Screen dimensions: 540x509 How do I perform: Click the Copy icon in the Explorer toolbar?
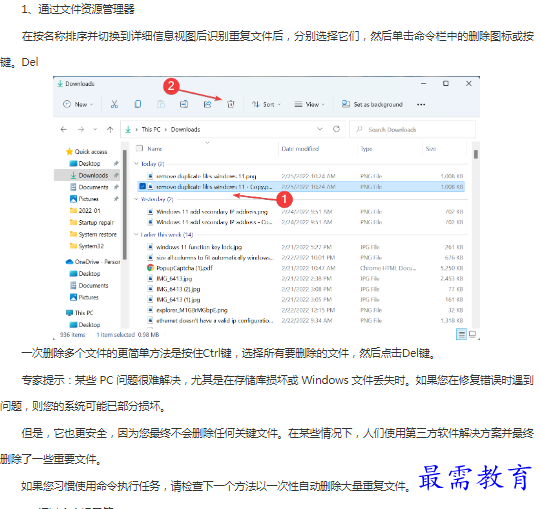[137, 104]
